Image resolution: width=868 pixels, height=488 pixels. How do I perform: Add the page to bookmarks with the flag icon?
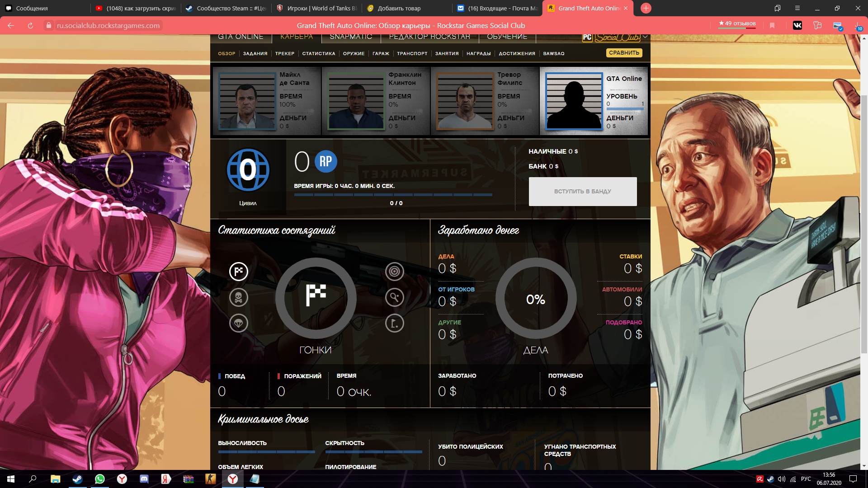772,26
